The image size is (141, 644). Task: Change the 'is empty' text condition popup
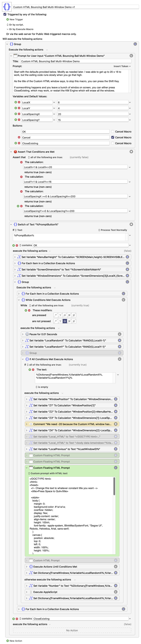tap(42, 387)
